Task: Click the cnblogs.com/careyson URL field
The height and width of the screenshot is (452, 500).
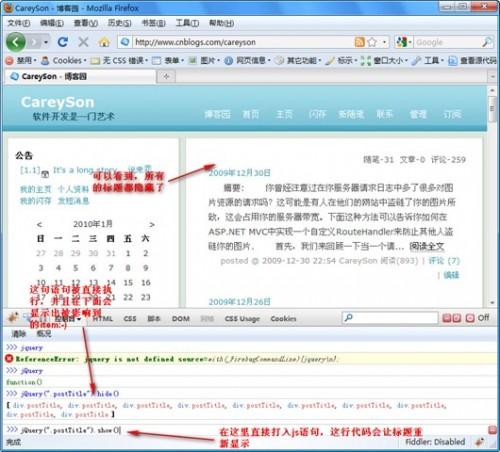Action: (x=243, y=42)
